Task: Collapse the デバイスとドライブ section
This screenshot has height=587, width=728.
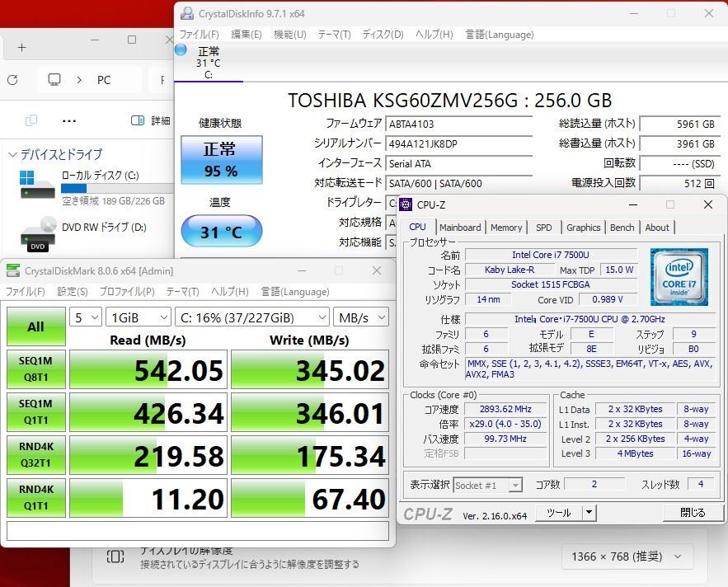Action: point(14,154)
